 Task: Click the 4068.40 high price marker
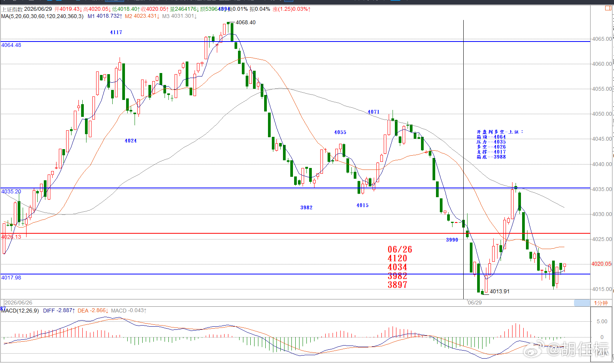[x=246, y=22]
